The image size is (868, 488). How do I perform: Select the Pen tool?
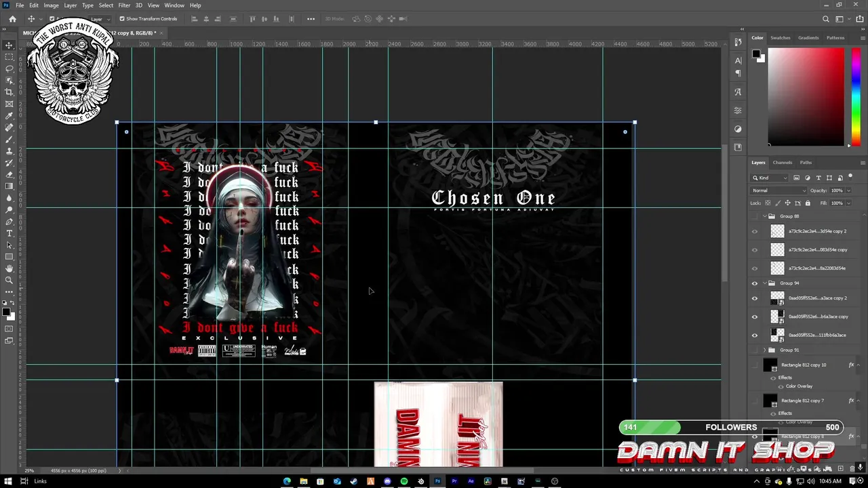[x=9, y=222]
